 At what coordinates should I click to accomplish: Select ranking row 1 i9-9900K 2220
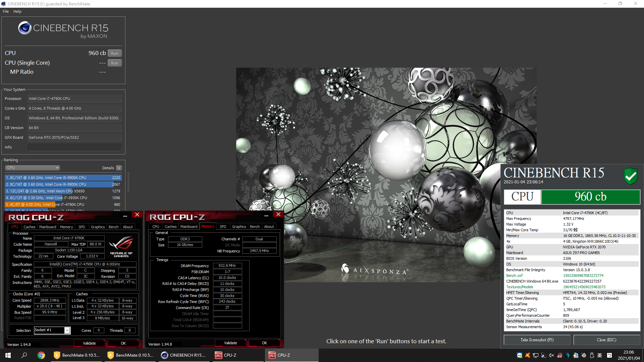(63, 178)
